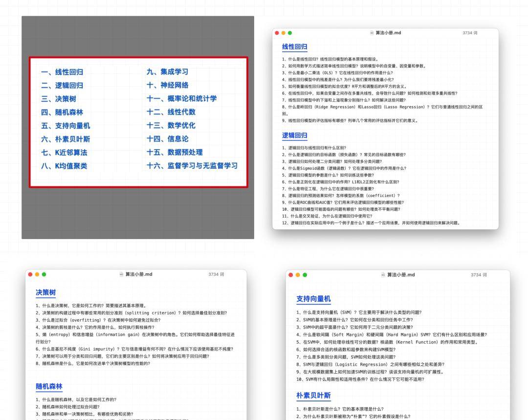Screen dimensions: 528x420
Task: Open word count 3734 词 in the 决策树 window
Action: point(216,274)
